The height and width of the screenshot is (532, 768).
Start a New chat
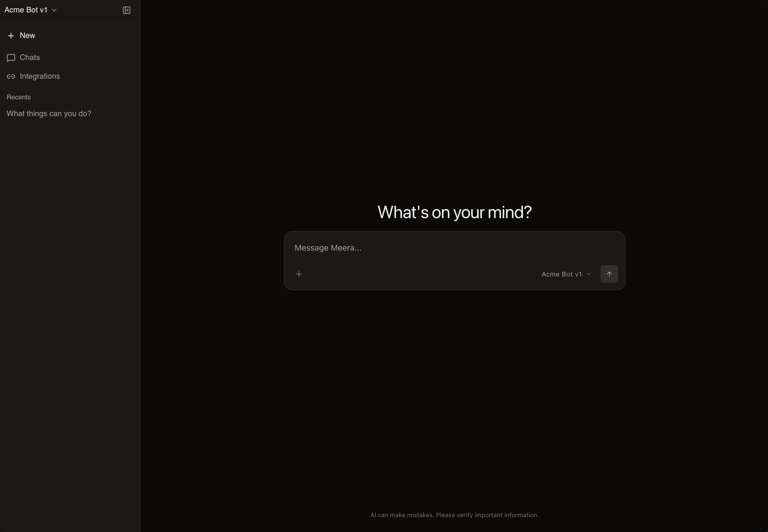(x=27, y=35)
